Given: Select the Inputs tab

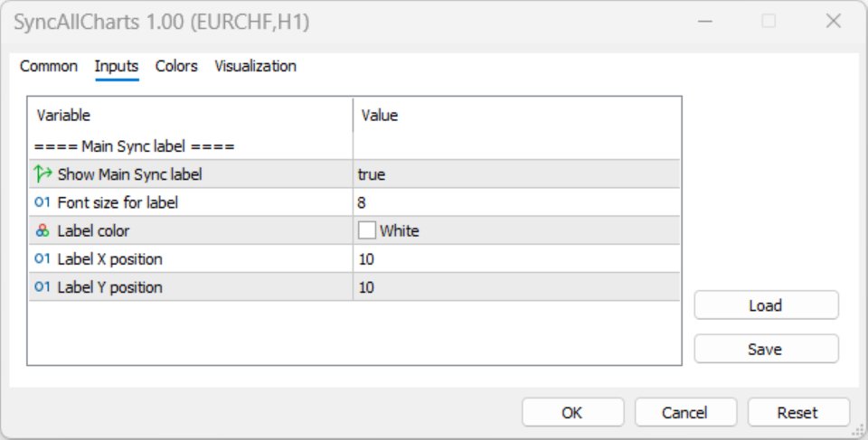Looking at the screenshot, I should click(x=117, y=67).
